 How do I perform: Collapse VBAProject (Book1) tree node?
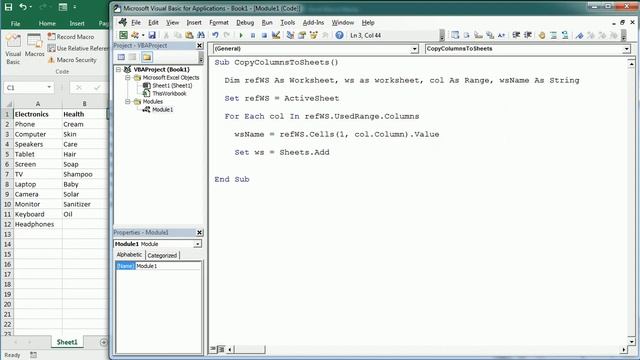point(118,69)
